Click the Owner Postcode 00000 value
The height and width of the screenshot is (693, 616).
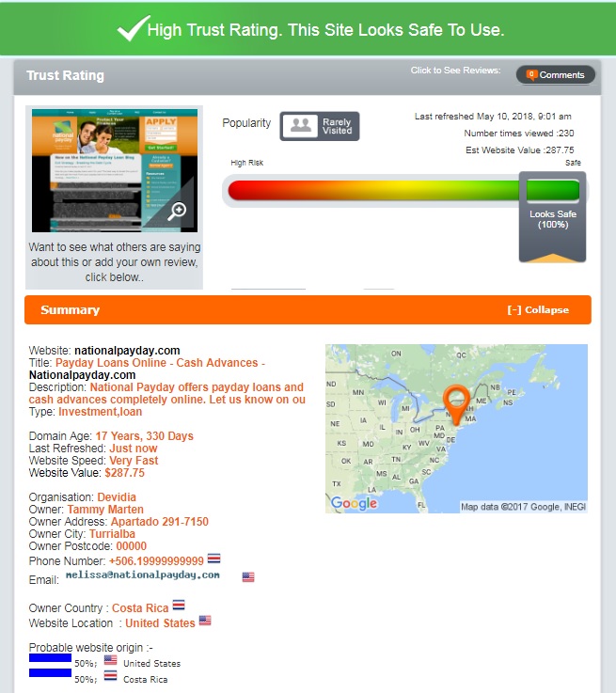coord(132,545)
